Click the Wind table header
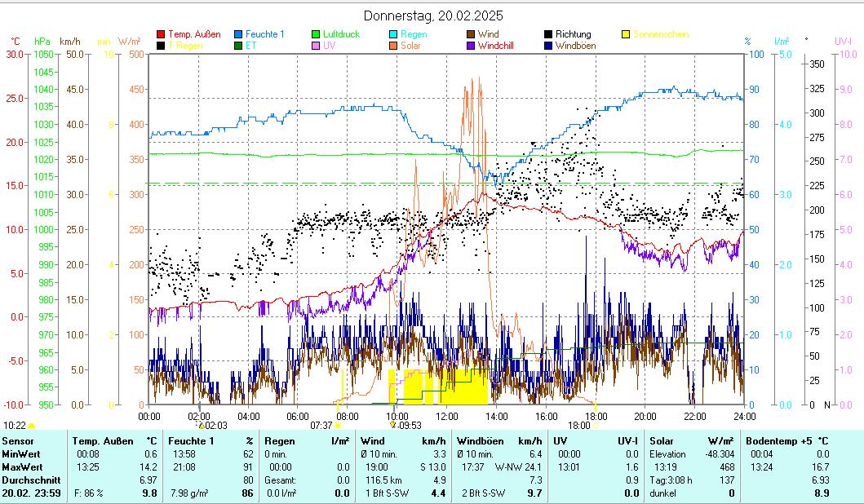 pyautogui.click(x=373, y=441)
